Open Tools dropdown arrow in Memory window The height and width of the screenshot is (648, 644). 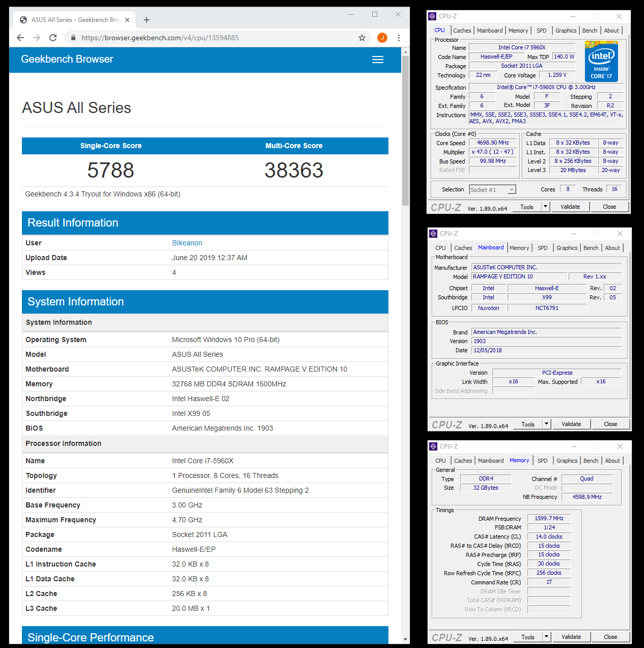tap(546, 637)
